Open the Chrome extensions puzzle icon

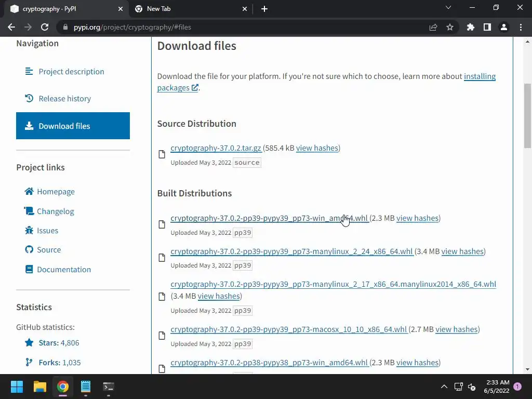click(x=471, y=27)
